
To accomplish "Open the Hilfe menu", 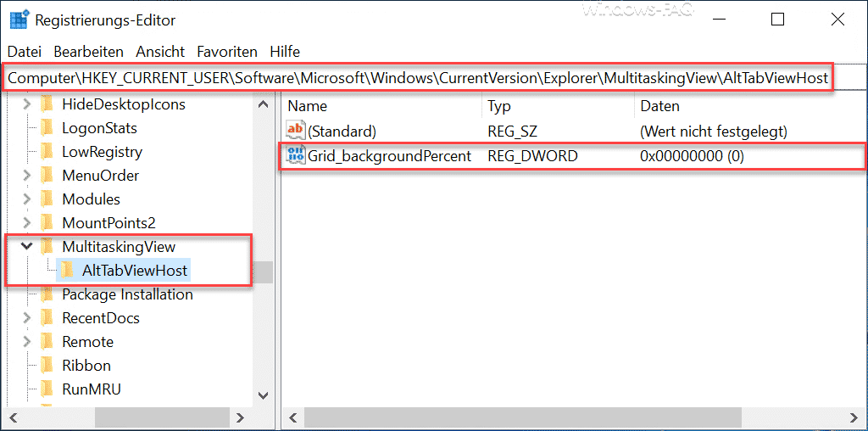I will [x=285, y=52].
